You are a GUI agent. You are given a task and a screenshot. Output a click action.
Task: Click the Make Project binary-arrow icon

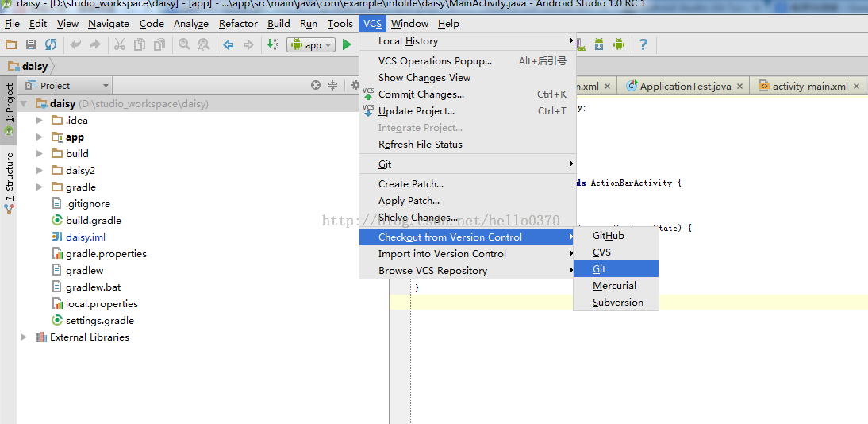coord(273,45)
